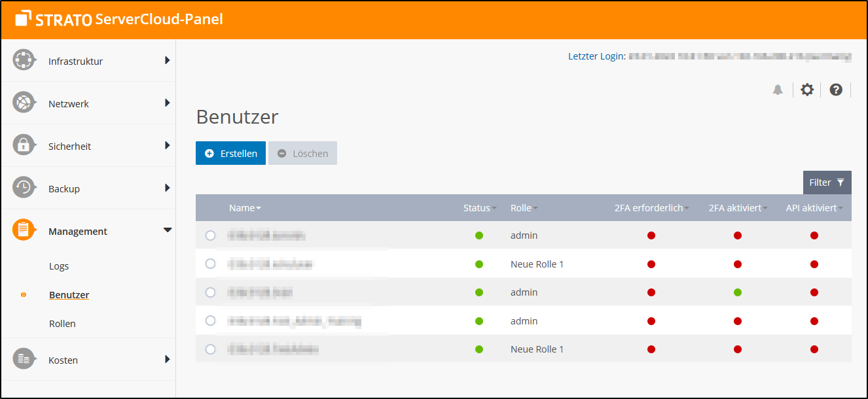Open help via the question mark icon
Image resolution: width=868 pixels, height=399 pixels.
point(836,90)
